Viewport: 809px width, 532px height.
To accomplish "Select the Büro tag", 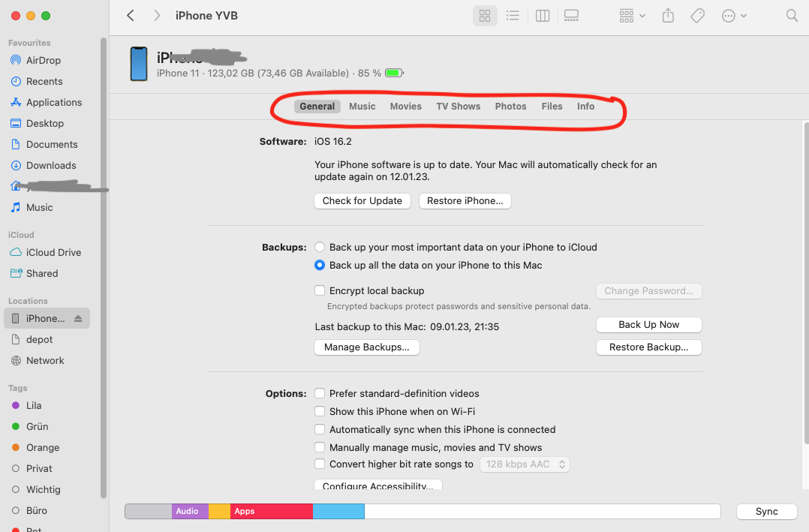I will (x=37, y=511).
